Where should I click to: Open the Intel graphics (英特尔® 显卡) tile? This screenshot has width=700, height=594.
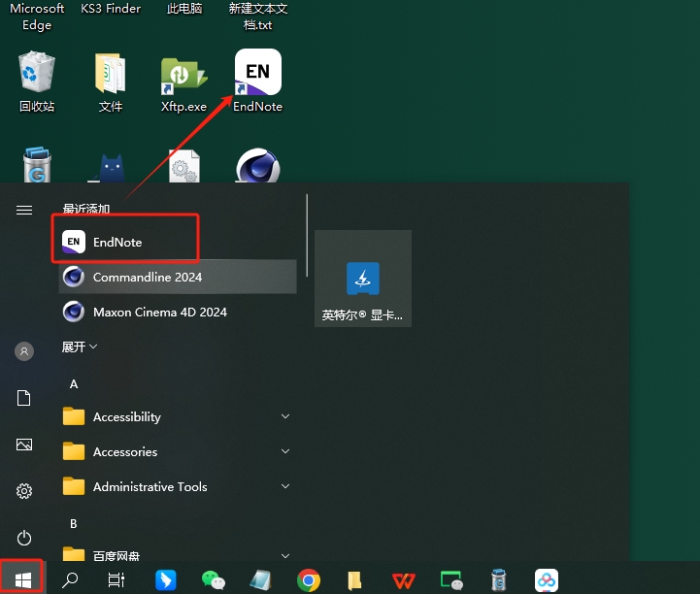pos(363,279)
